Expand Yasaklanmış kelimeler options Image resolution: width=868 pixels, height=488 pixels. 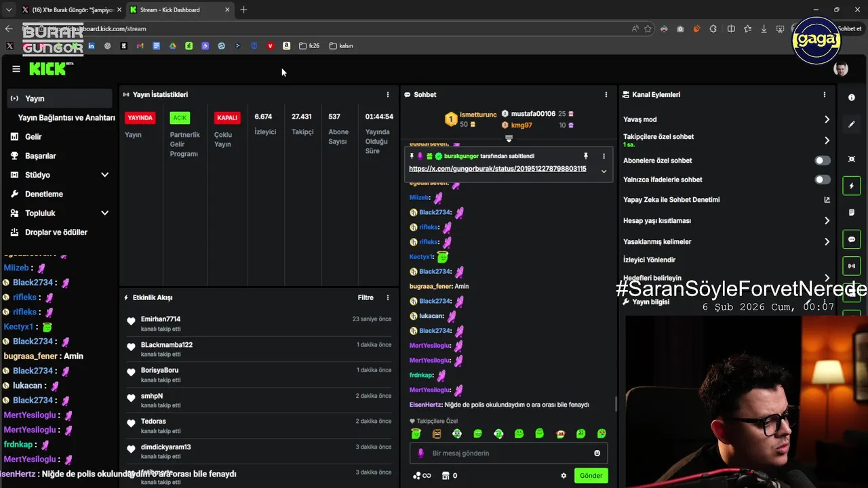click(x=827, y=242)
